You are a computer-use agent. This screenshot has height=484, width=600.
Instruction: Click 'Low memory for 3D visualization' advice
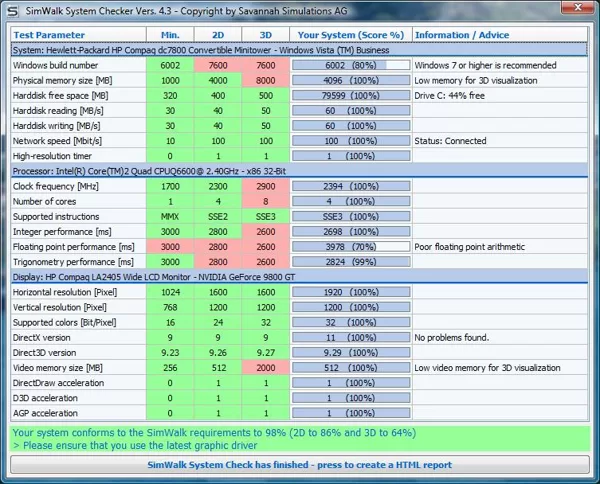[476, 80]
